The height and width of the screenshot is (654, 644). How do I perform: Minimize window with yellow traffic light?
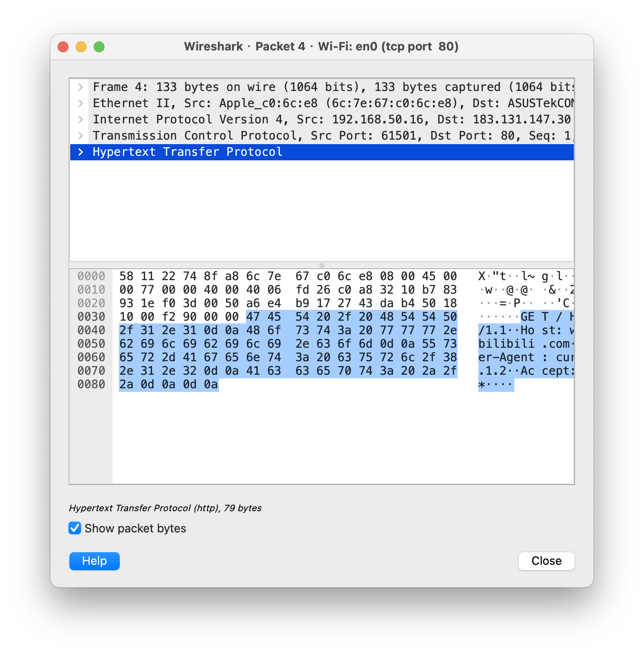pos(81,47)
